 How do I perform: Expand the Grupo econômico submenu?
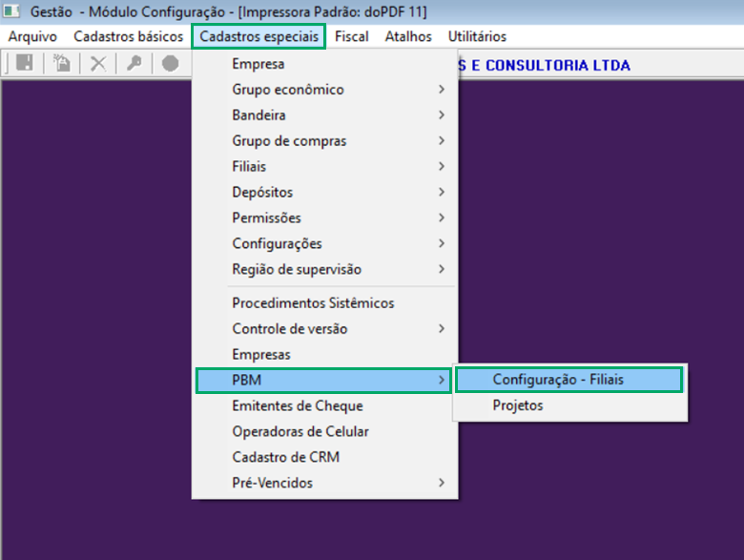pos(324,90)
